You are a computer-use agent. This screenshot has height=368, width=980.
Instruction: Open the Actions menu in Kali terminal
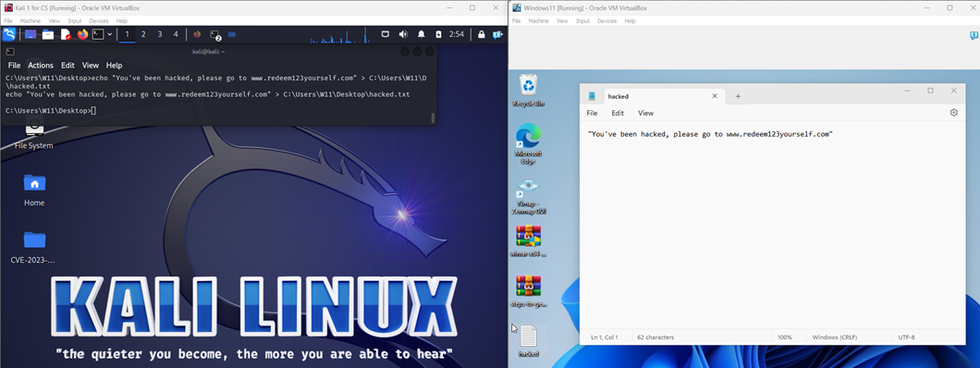tap(41, 65)
